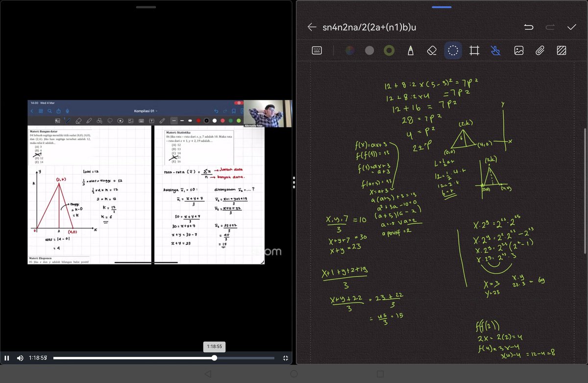
Task: Pick the olive green ring pen
Action: pos(389,50)
